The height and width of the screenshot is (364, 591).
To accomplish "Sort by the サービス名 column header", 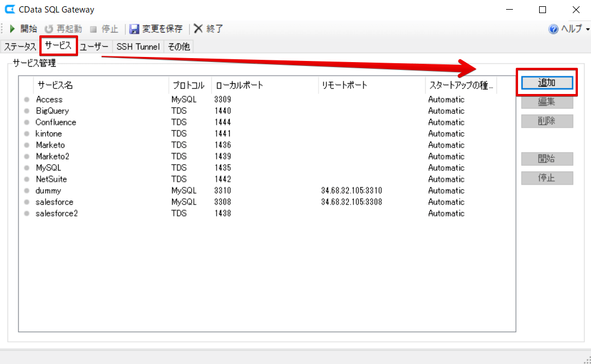I will pyautogui.click(x=101, y=85).
